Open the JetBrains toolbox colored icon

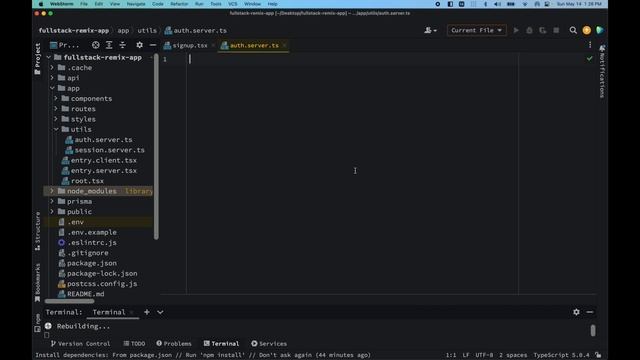[600, 30]
